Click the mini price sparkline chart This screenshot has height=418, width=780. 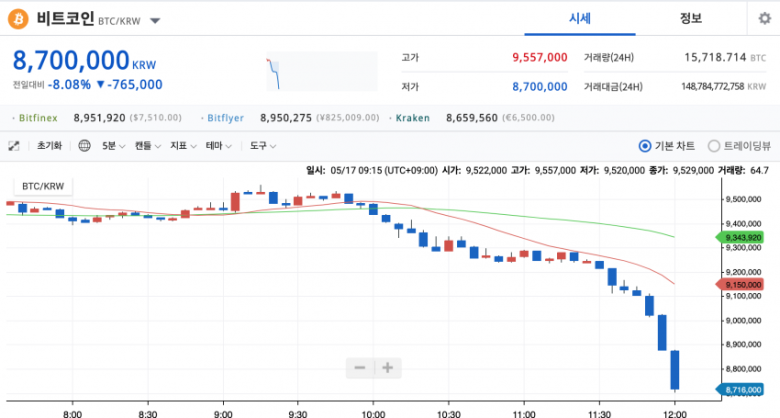pos(320,72)
